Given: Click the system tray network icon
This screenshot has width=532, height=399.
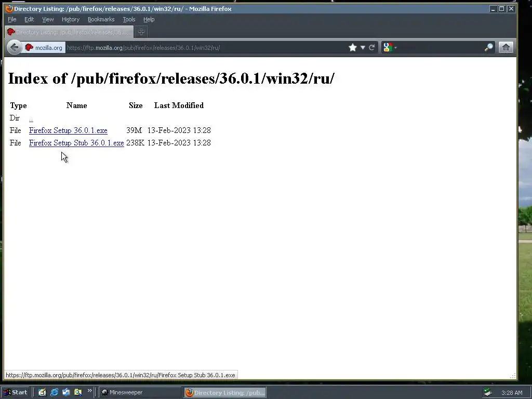Looking at the screenshot, I should (x=487, y=393).
